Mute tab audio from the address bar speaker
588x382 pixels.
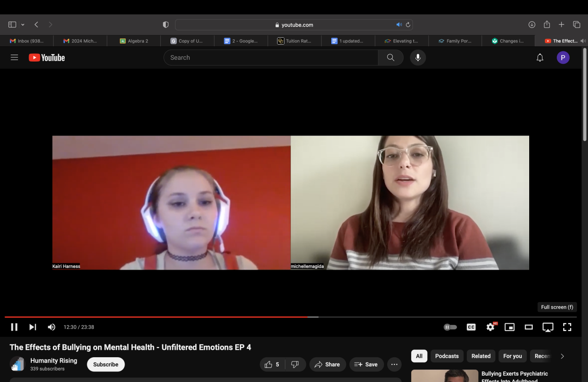tap(399, 25)
